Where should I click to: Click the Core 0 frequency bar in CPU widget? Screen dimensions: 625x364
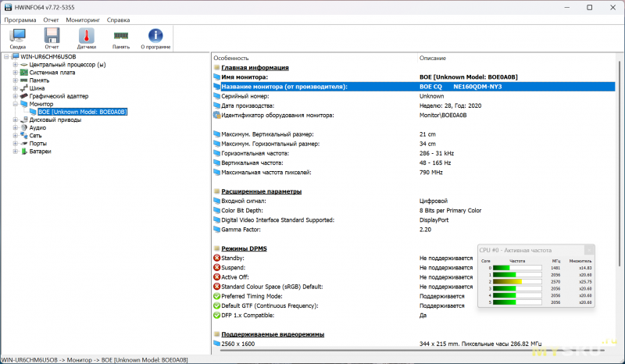[x=517, y=268]
